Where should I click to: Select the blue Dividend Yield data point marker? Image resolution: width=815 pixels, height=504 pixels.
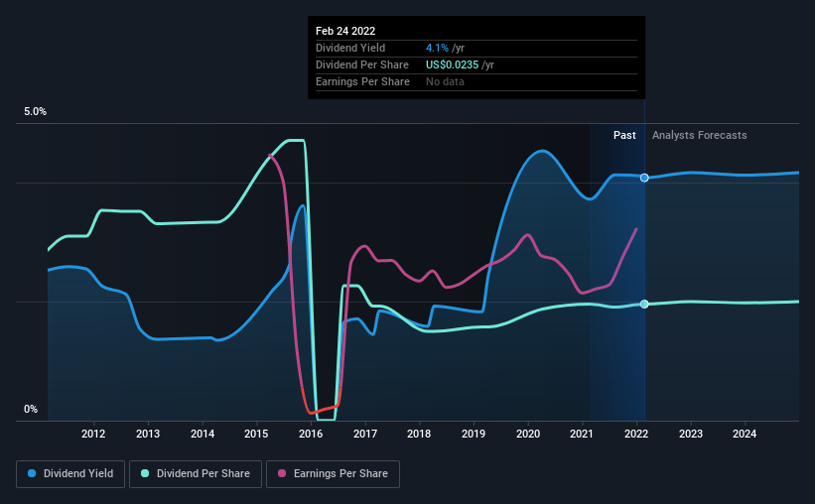tap(644, 178)
